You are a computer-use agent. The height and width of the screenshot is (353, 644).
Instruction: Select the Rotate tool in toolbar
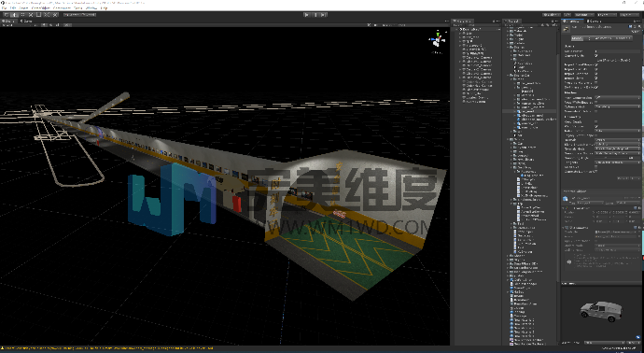[22, 15]
